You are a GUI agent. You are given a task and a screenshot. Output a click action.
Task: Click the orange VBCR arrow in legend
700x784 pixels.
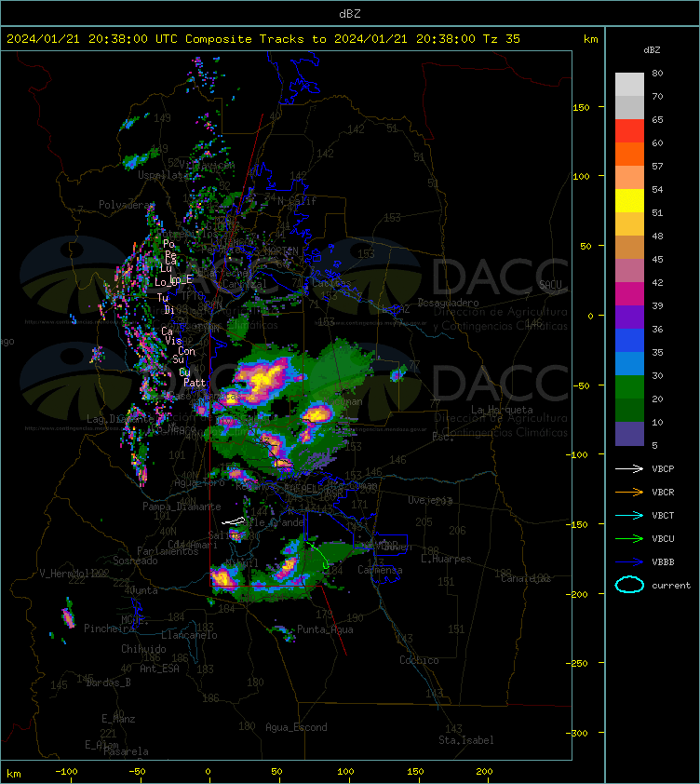pos(629,492)
